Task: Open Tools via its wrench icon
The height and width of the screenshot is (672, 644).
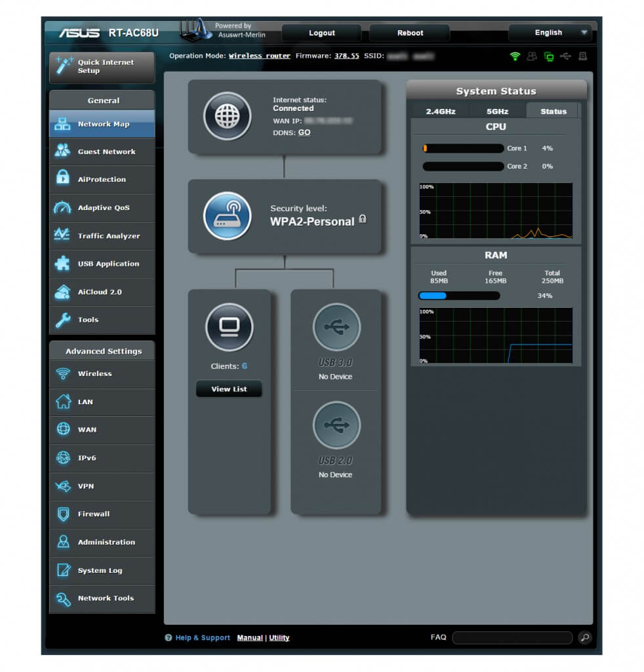Action: coord(63,320)
